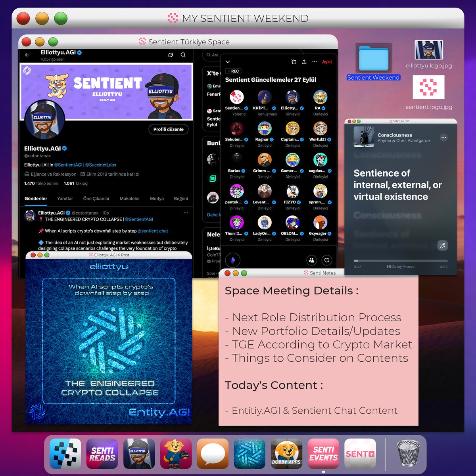Click the minimize-to-dock icon in Space panel
Image resolution: width=476 pixels, height=476 pixels.
[294, 62]
